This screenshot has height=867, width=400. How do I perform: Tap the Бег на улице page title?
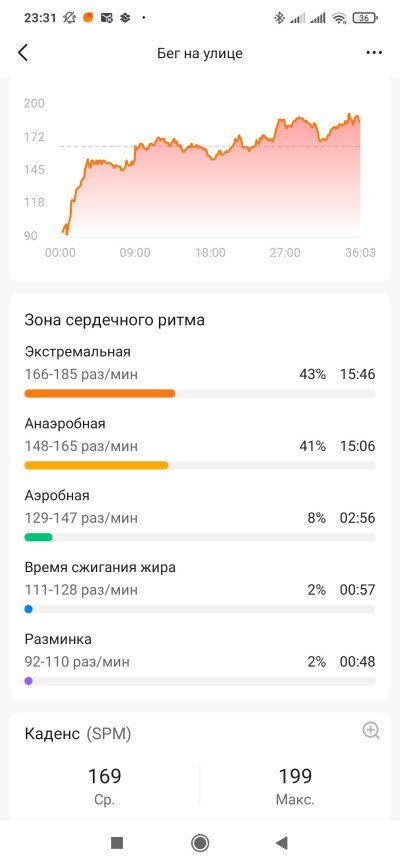point(200,54)
